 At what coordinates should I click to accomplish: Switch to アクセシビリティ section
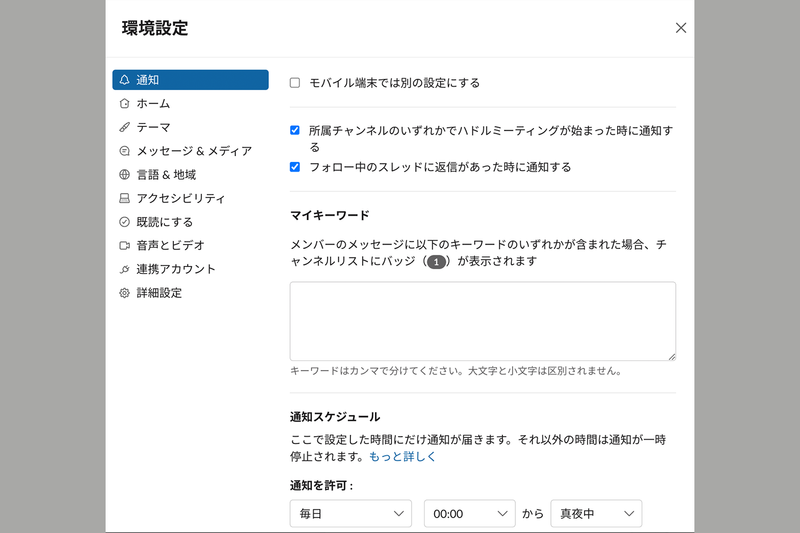190,198
